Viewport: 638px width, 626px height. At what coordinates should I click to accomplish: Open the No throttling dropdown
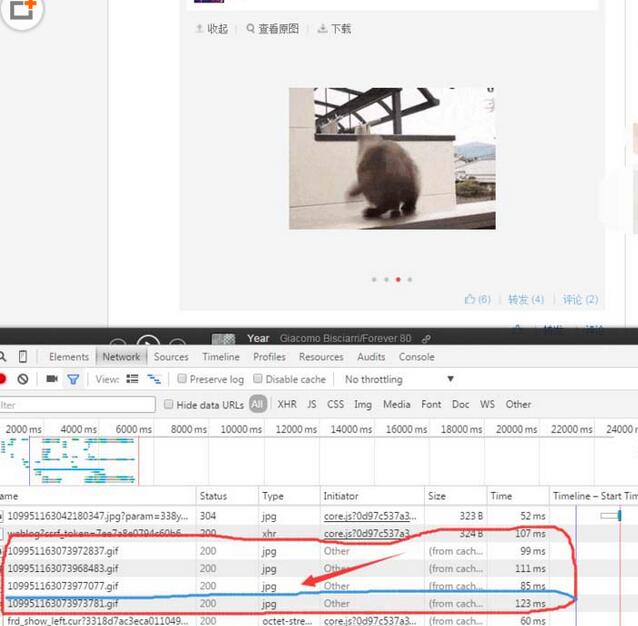[x=399, y=380]
